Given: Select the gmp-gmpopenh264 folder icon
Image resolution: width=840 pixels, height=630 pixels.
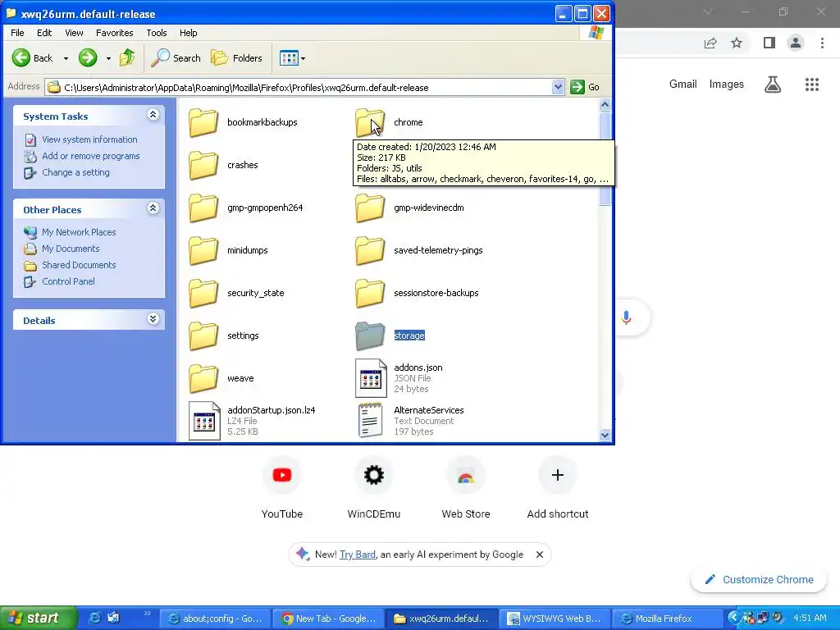Looking at the screenshot, I should click(203, 208).
